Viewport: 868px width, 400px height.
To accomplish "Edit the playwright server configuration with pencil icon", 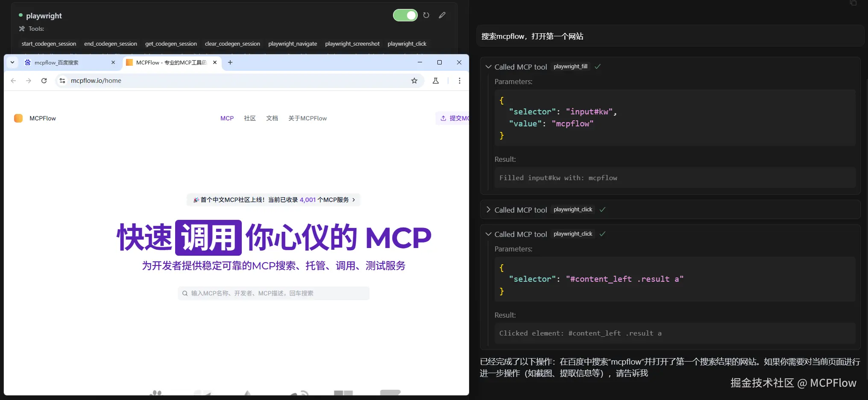I will tap(442, 15).
